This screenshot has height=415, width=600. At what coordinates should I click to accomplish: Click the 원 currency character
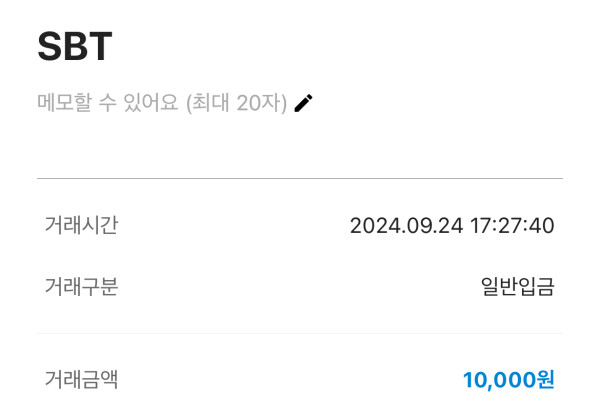point(545,380)
